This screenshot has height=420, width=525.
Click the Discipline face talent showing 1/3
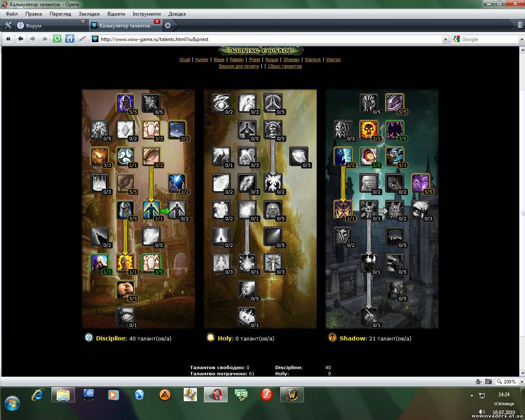point(99,263)
